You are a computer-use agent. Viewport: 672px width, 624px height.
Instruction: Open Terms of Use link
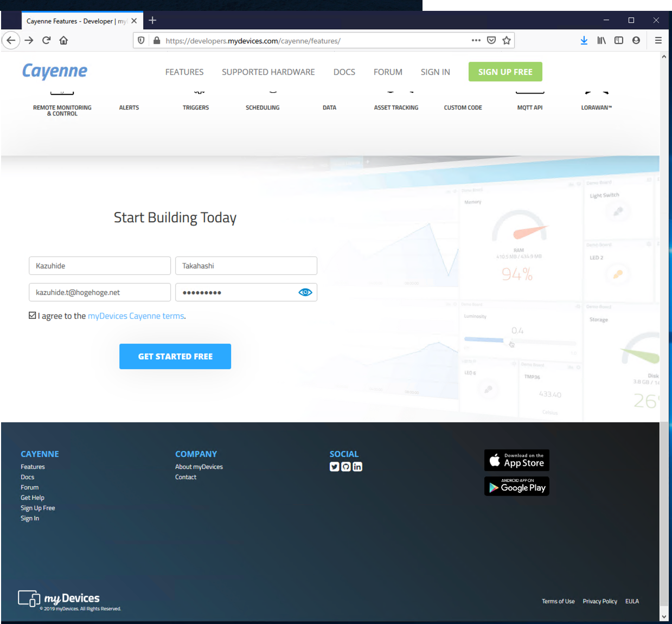(x=558, y=601)
